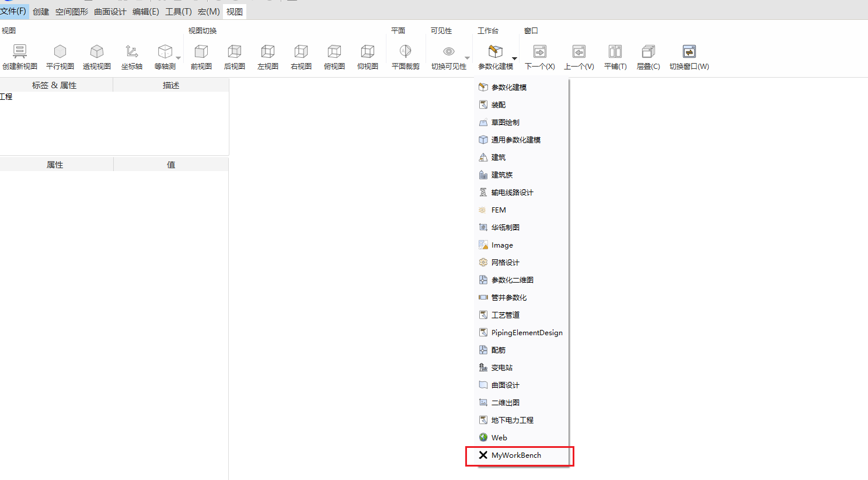Click the 标签 & 属性 column header

[54, 85]
